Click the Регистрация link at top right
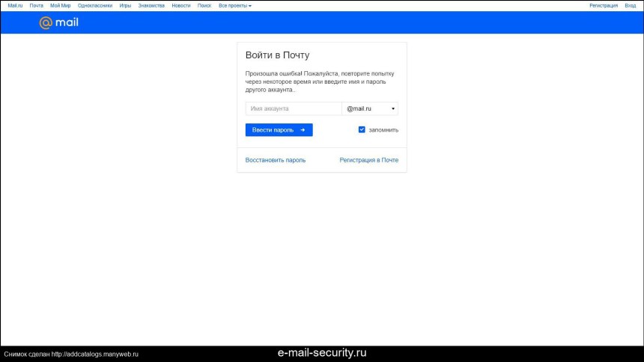The height and width of the screenshot is (362, 644). 604,6
